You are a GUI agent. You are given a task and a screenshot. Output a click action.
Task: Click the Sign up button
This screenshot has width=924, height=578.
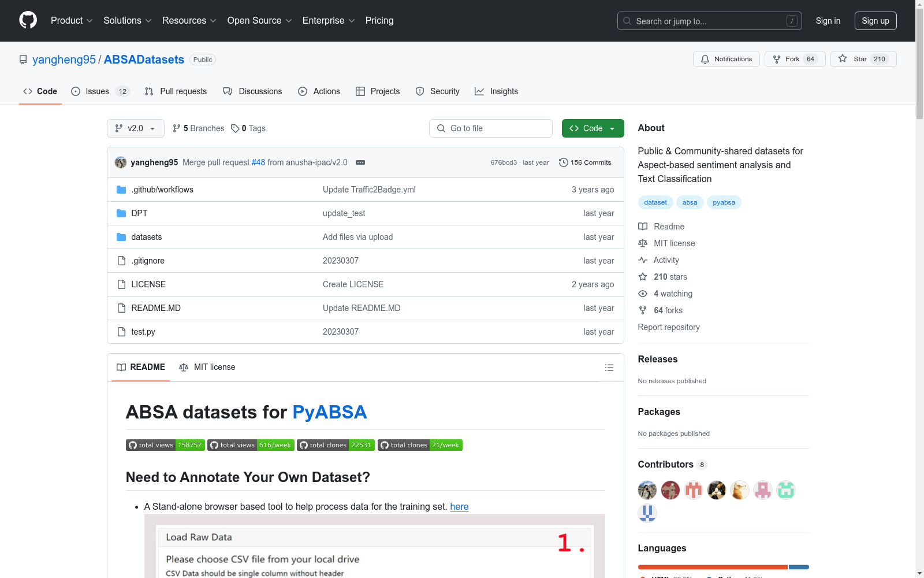875,21
